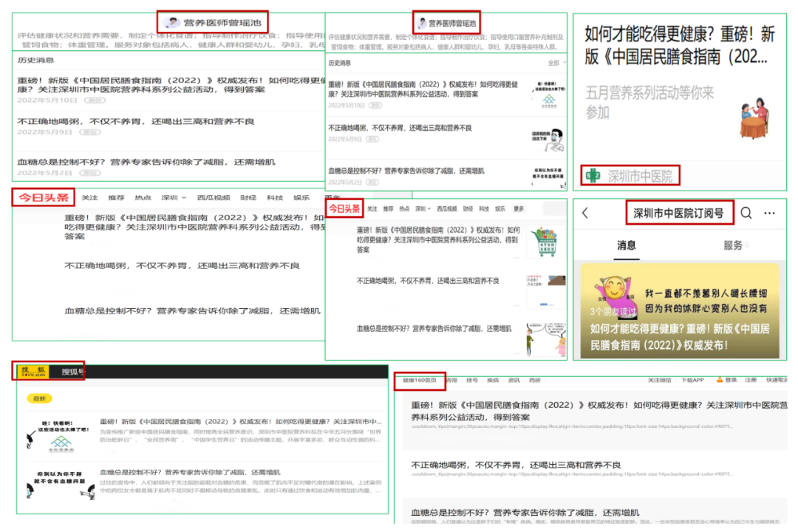Open the yellow banner article in 订阅号 messages
Image resolution: width=798 pixels, height=532 pixels.
click(x=680, y=310)
